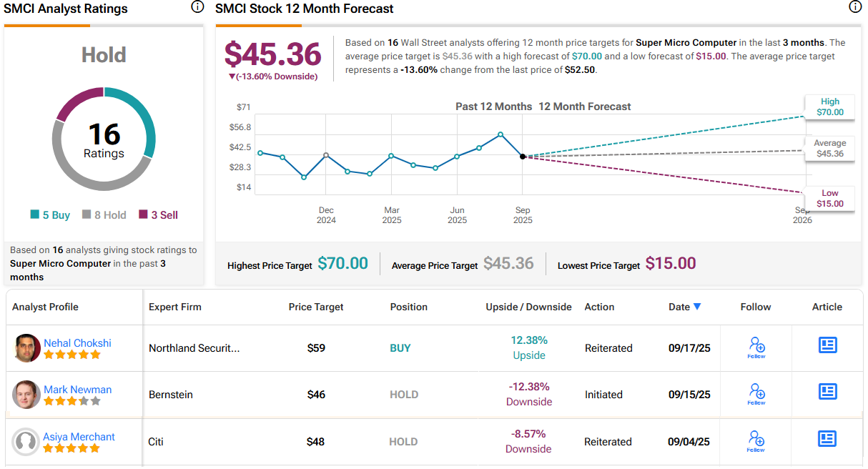Click info icon beside SMCI Analyst Ratings
Viewport: 868px width, 469px height.
(197, 7)
